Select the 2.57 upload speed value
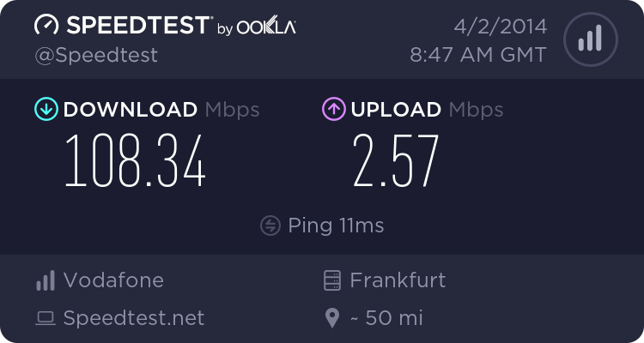 click(396, 161)
